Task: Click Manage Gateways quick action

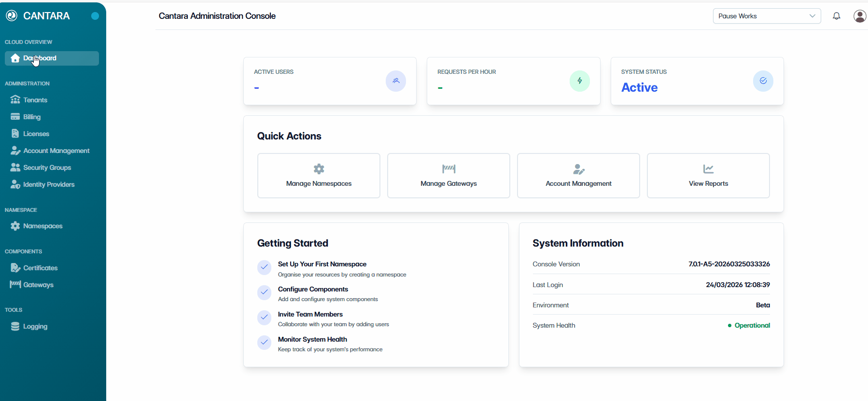Action: click(x=448, y=176)
